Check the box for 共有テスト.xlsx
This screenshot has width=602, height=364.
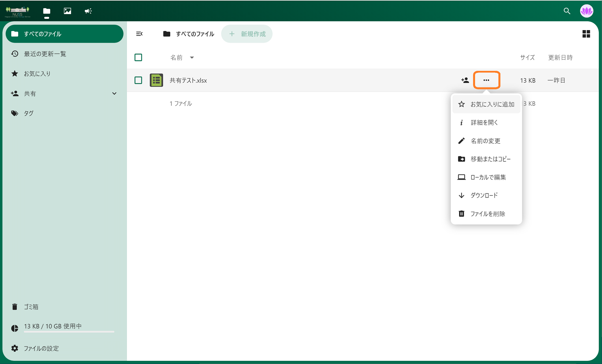(x=138, y=80)
